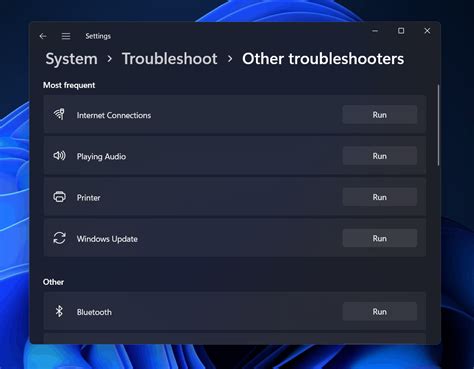The height and width of the screenshot is (369, 474).
Task: Click the Internet Connections wifi icon
Action: [x=59, y=114]
